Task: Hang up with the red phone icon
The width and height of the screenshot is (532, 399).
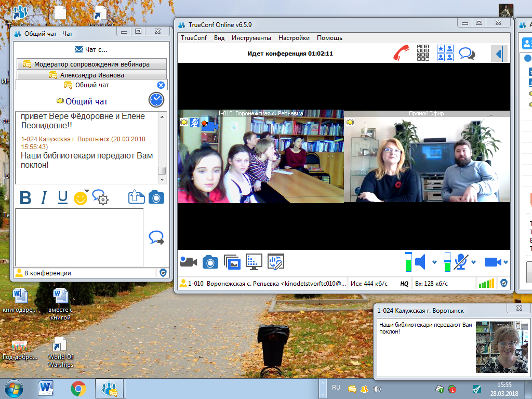Action: coord(401,53)
